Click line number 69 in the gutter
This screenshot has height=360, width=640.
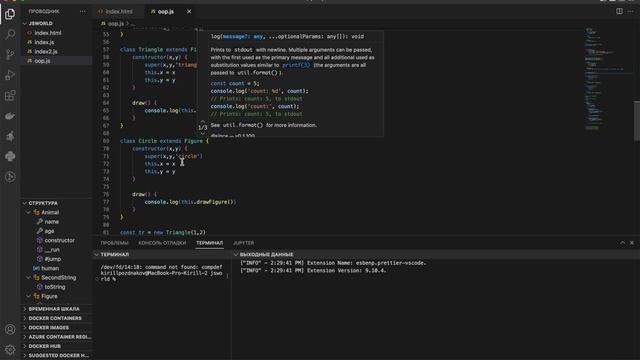pos(106,141)
